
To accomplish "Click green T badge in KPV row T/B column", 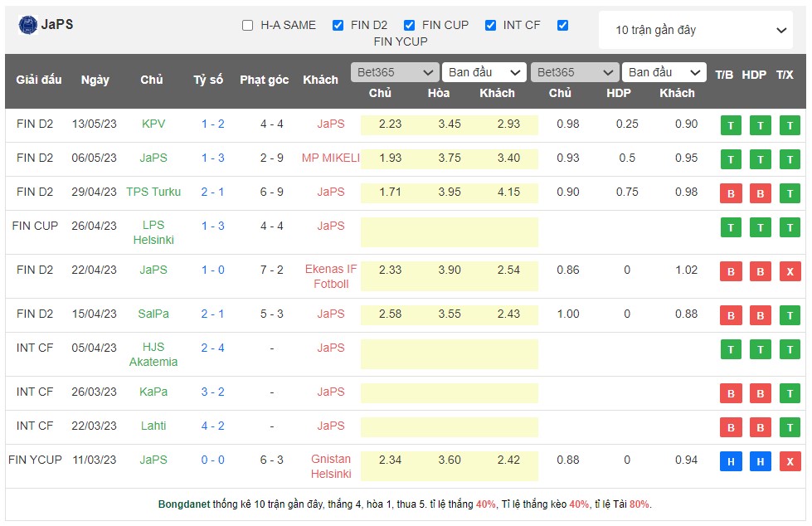I will pos(730,125).
